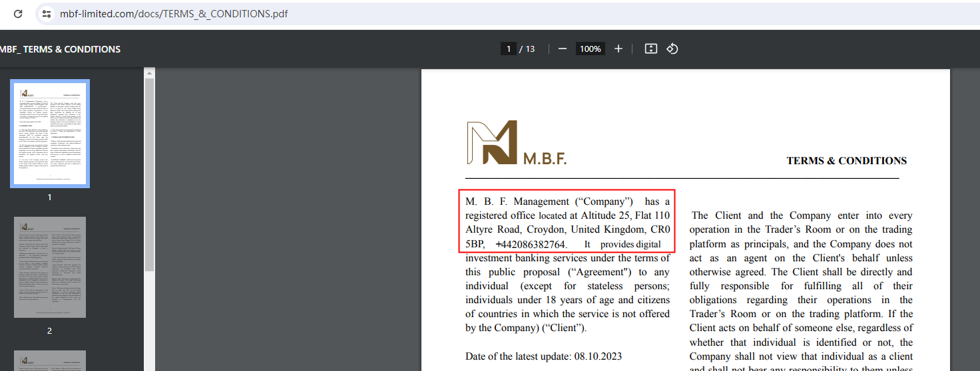The width and height of the screenshot is (980, 371).
Task: Click the thumbnail label '1'
Action: click(x=49, y=197)
